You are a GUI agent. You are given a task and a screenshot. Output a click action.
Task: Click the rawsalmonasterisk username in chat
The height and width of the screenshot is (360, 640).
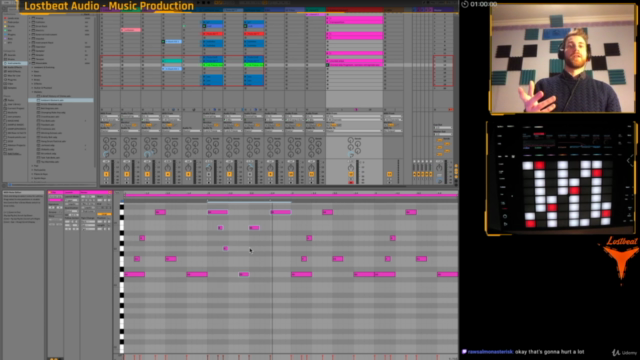(490, 352)
